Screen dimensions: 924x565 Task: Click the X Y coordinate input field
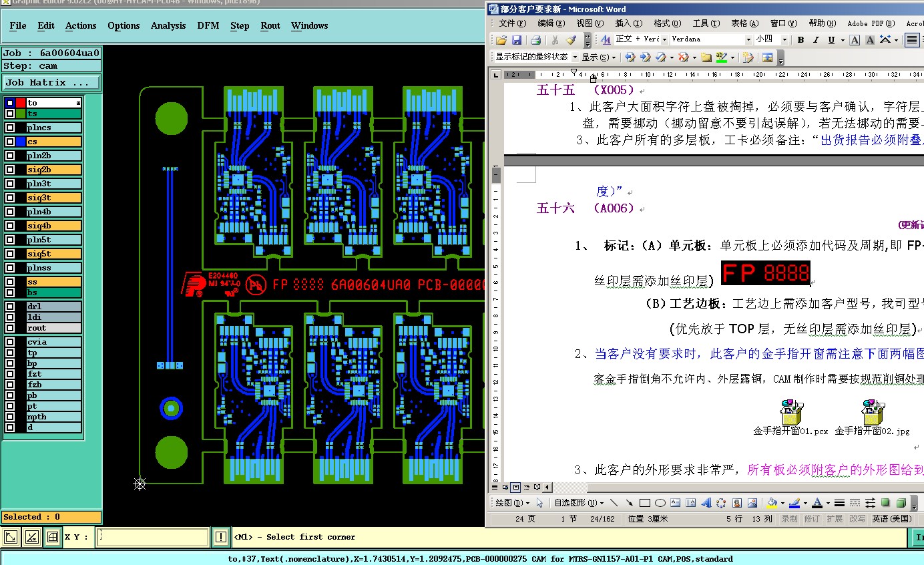coord(153,536)
